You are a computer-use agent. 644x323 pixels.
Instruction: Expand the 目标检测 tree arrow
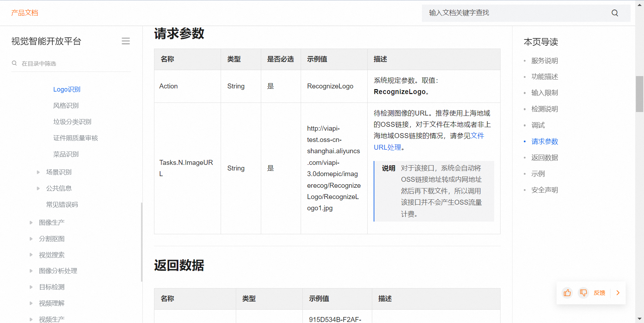pyautogui.click(x=31, y=287)
